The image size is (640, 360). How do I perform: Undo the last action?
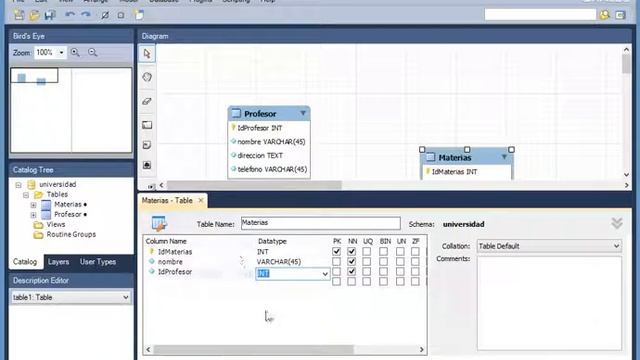coord(70,15)
